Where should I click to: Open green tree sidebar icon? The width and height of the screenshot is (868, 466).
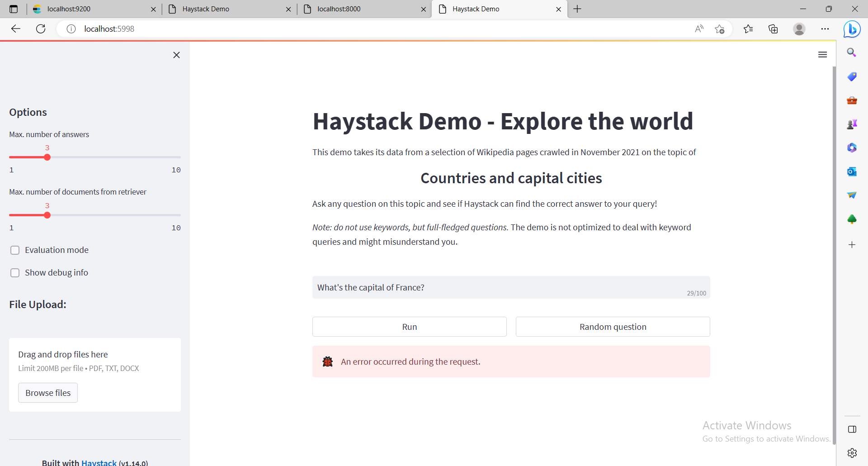coord(852,219)
